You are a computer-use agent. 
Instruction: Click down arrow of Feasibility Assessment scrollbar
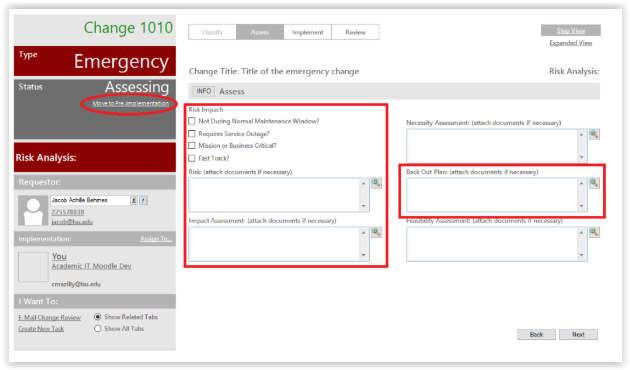[581, 255]
